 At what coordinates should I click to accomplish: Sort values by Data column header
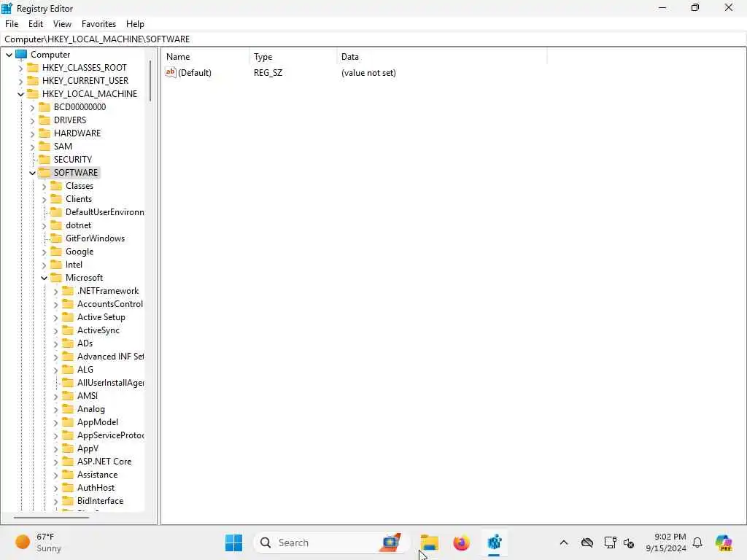point(441,57)
